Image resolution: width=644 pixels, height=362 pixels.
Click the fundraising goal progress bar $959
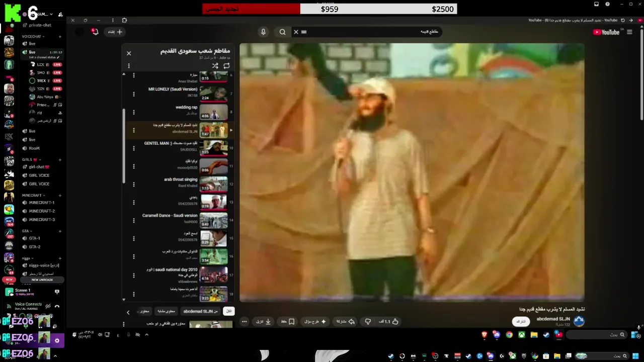[x=330, y=9]
